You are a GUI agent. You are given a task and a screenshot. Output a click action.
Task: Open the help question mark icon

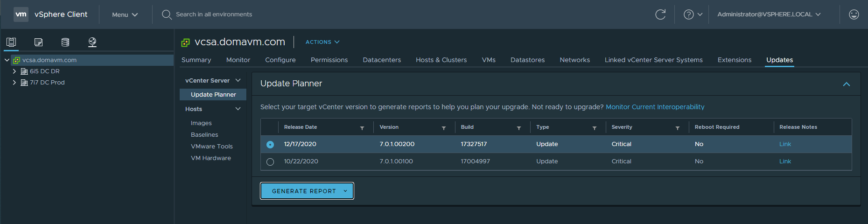(x=688, y=14)
